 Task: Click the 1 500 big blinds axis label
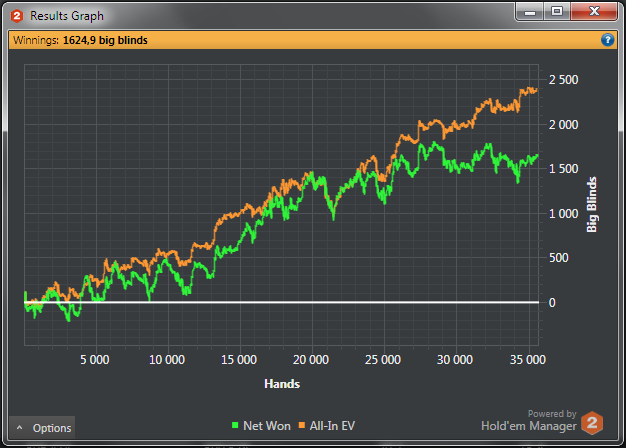(563, 169)
